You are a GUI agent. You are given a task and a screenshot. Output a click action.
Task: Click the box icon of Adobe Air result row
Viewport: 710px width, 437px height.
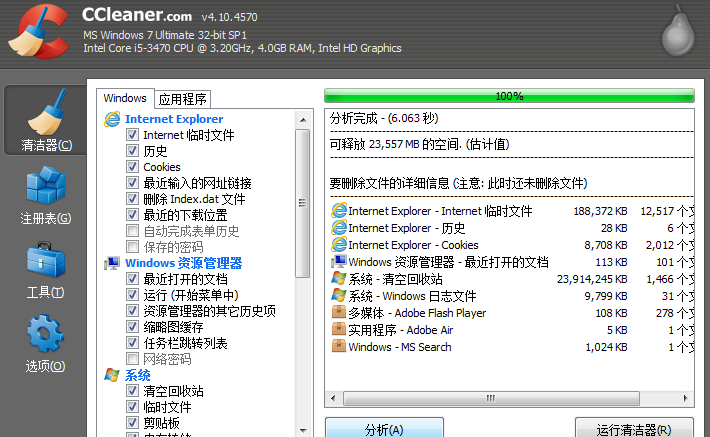click(339, 329)
